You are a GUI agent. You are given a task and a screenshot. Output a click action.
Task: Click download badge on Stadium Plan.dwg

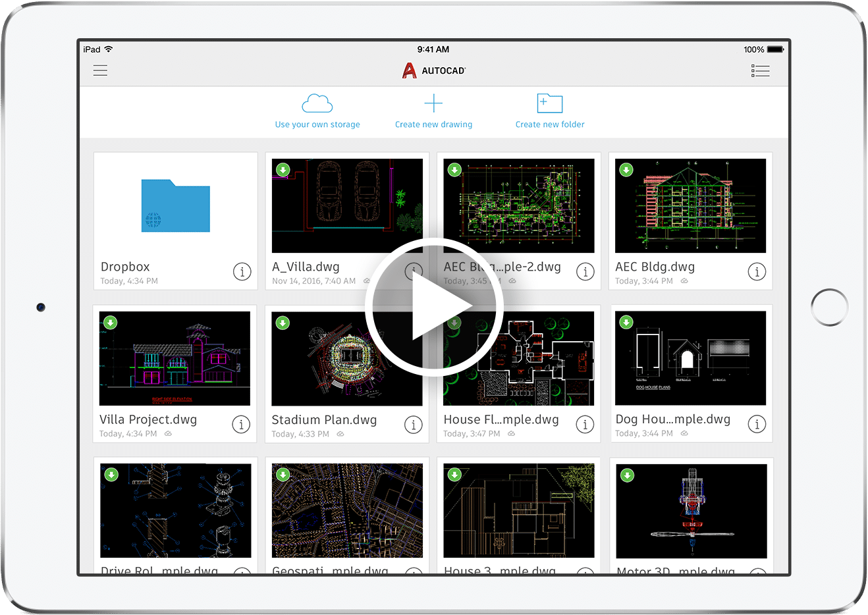coord(283,323)
